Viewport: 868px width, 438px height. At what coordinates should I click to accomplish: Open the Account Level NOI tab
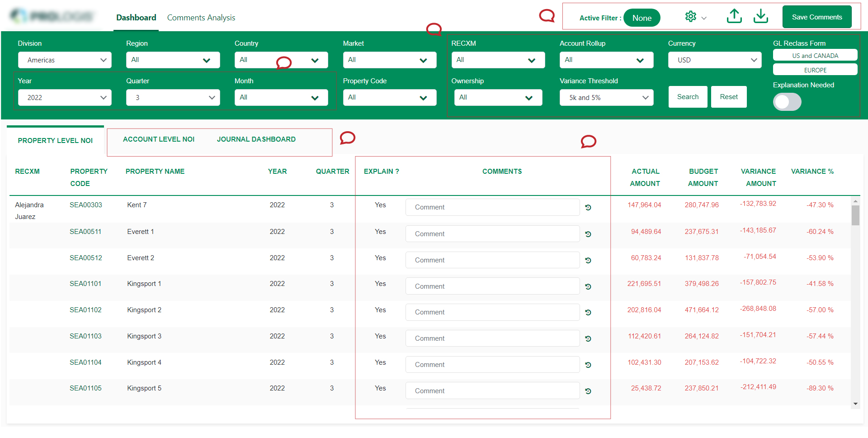tap(159, 139)
